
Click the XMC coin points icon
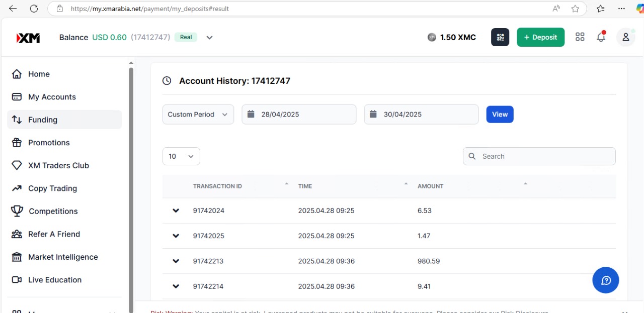(x=432, y=37)
